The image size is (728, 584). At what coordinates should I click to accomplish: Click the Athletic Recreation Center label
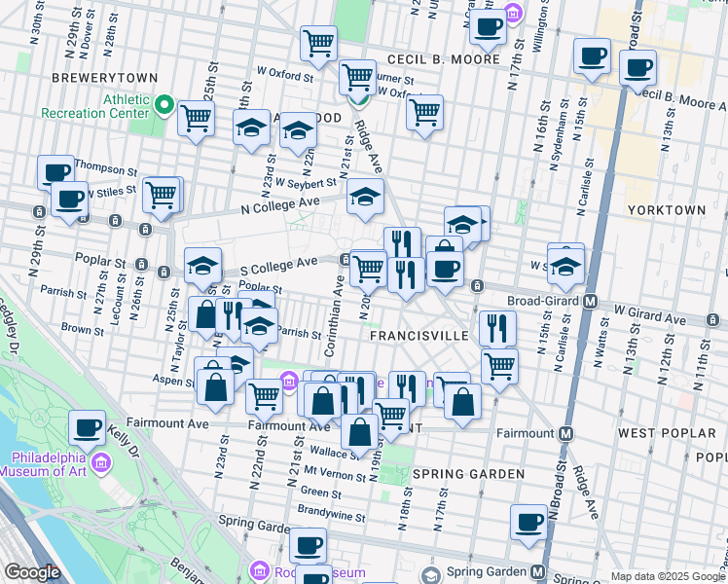click(x=95, y=106)
